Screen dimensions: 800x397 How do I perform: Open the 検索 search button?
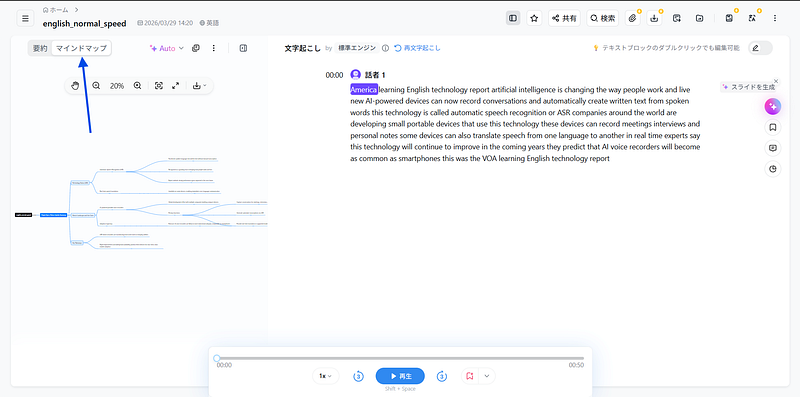pyautogui.click(x=603, y=18)
